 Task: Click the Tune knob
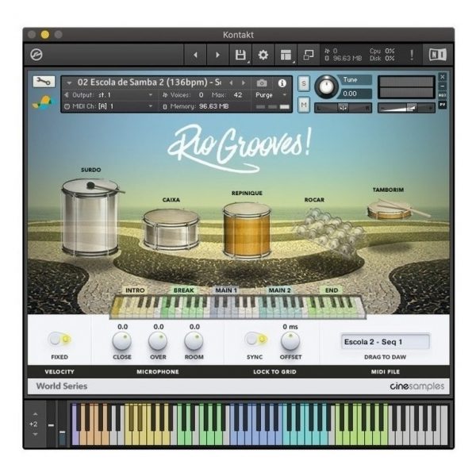(x=326, y=86)
